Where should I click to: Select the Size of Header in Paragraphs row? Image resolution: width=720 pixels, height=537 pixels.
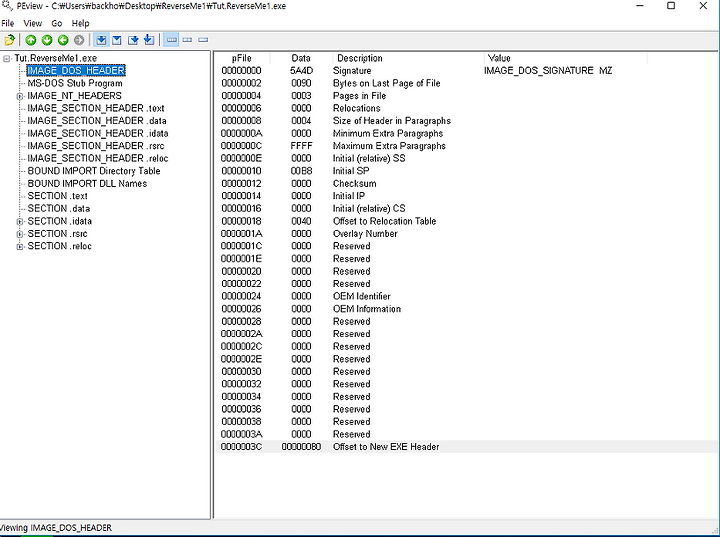coord(466,121)
